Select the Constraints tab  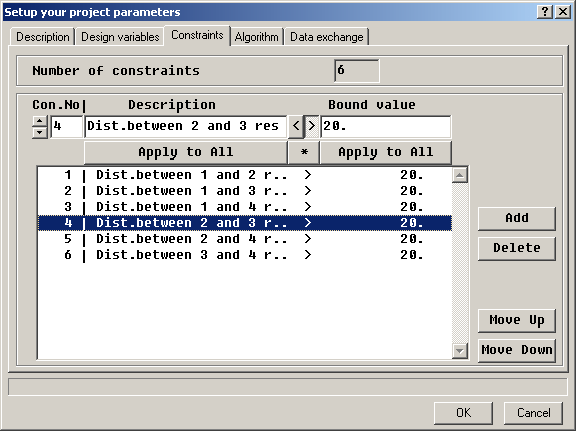coord(197,35)
